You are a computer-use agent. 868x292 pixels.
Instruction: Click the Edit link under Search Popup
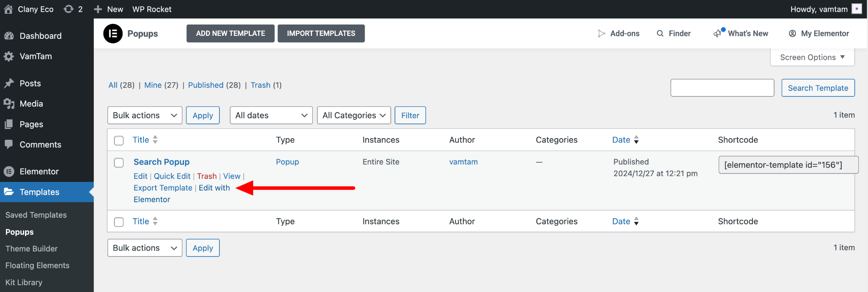(x=141, y=176)
